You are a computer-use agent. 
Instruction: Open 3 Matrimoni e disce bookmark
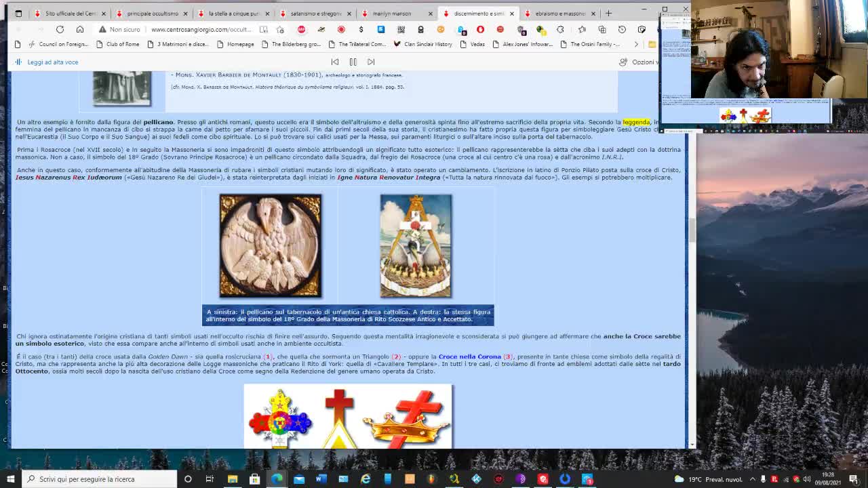[x=177, y=44]
